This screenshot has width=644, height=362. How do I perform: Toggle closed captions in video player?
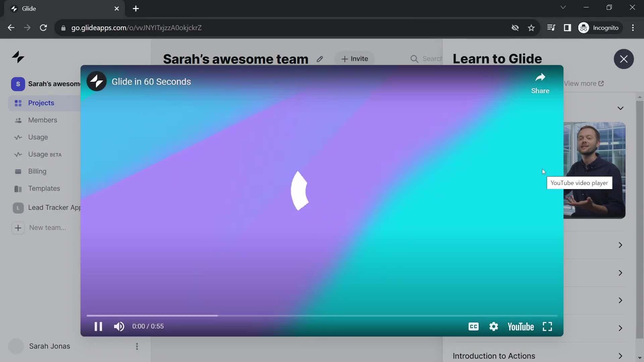(473, 327)
